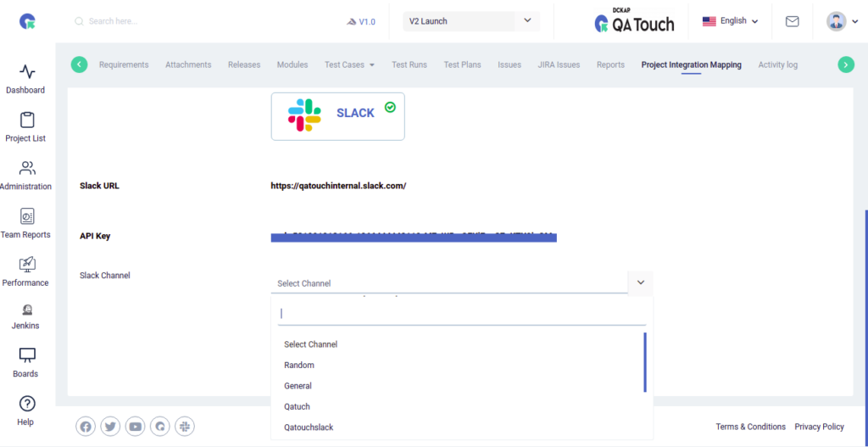Click the mail envelope icon
The height and width of the screenshot is (447, 868).
(x=792, y=21)
